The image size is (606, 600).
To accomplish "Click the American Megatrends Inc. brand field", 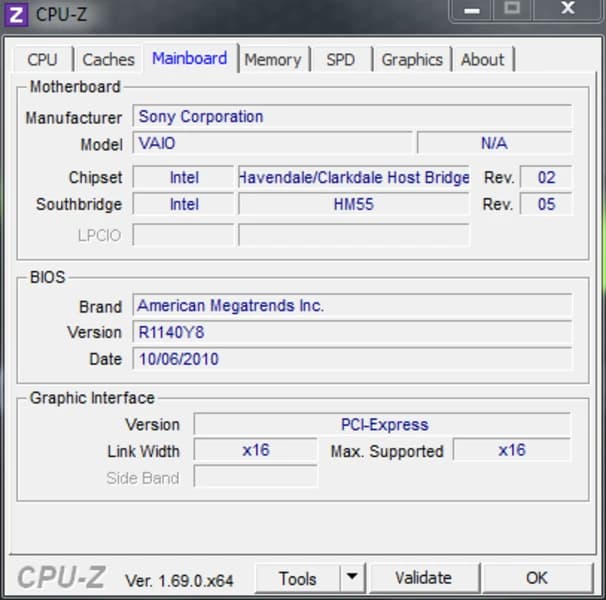I will (x=352, y=305).
